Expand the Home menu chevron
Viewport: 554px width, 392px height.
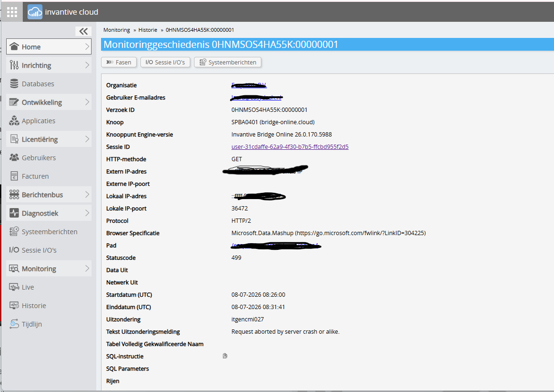(87, 46)
